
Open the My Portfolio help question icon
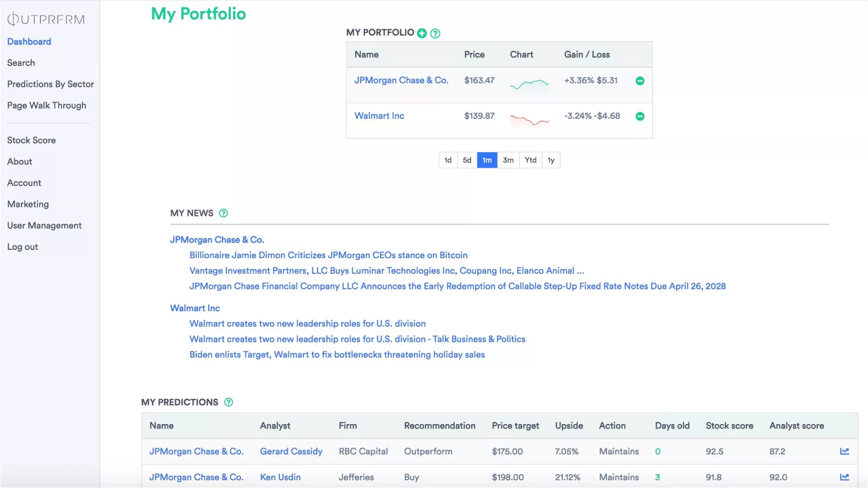click(435, 33)
